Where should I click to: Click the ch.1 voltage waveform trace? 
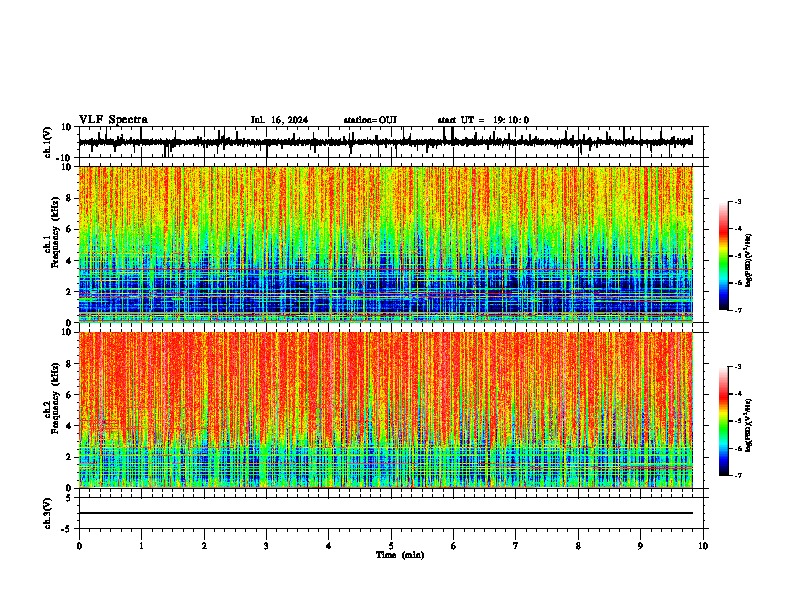385,142
